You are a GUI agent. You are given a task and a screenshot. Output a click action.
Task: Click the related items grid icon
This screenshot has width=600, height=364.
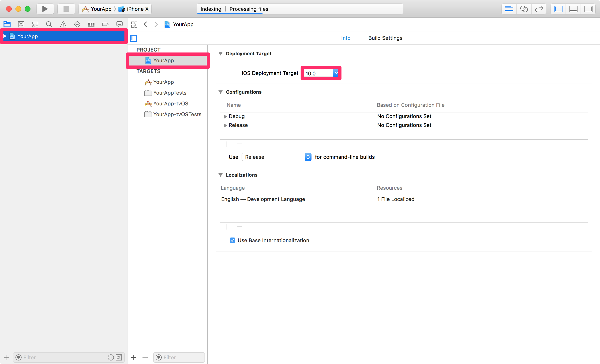[134, 24]
